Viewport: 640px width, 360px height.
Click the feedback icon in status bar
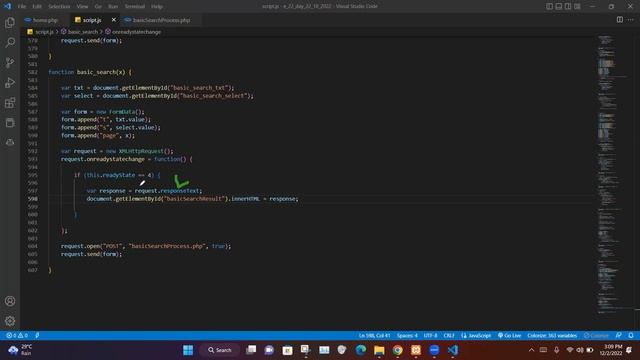pos(619,336)
